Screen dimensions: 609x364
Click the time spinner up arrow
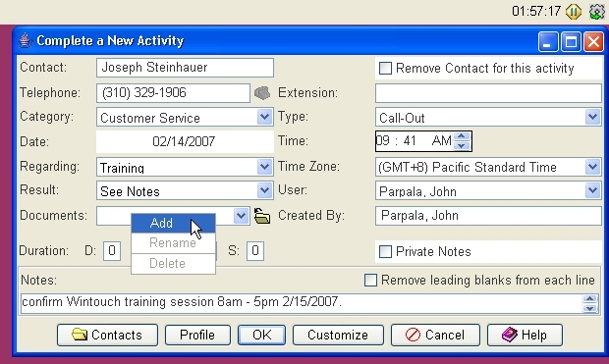[462, 136]
